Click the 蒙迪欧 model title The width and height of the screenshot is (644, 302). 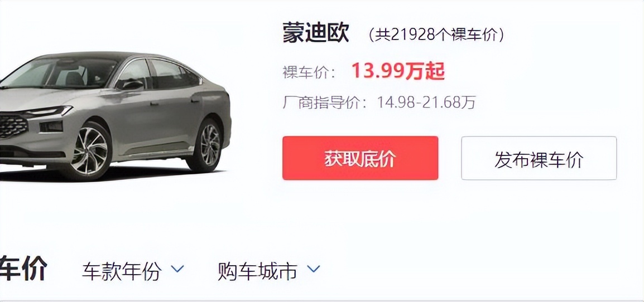pyautogui.click(x=316, y=33)
